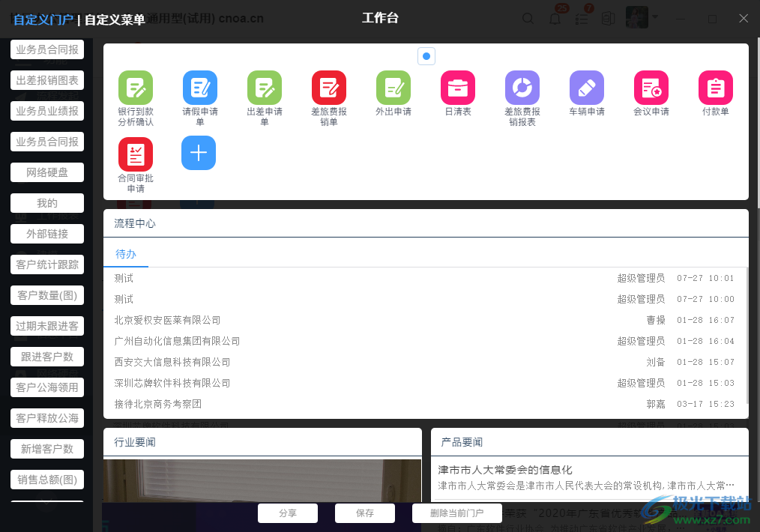The width and height of the screenshot is (760, 532).
Task: Click the 保存 button
Action: coord(365,513)
